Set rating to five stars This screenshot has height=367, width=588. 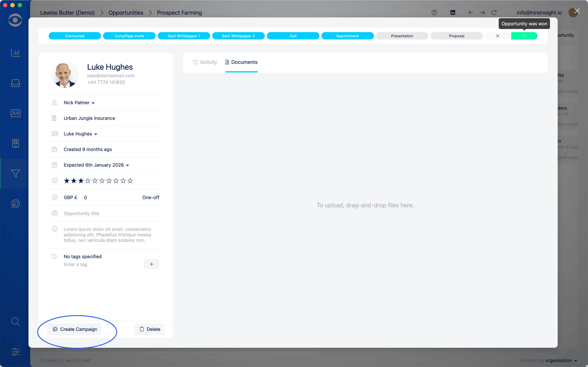tap(95, 181)
